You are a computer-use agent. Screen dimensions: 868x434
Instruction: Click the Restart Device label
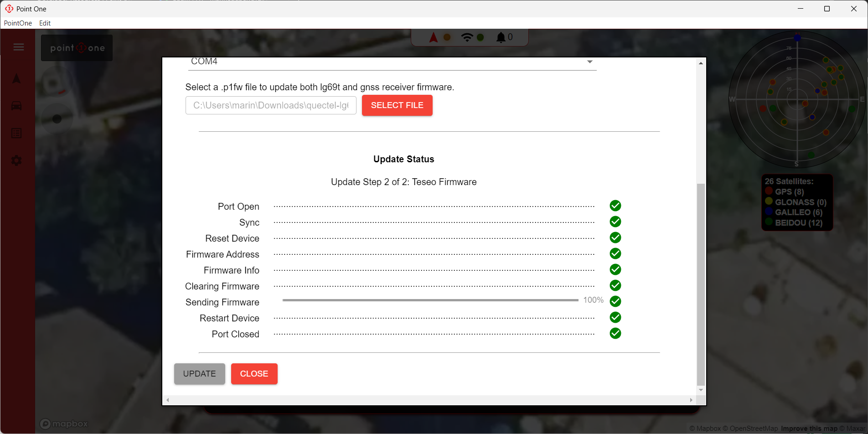229,318
